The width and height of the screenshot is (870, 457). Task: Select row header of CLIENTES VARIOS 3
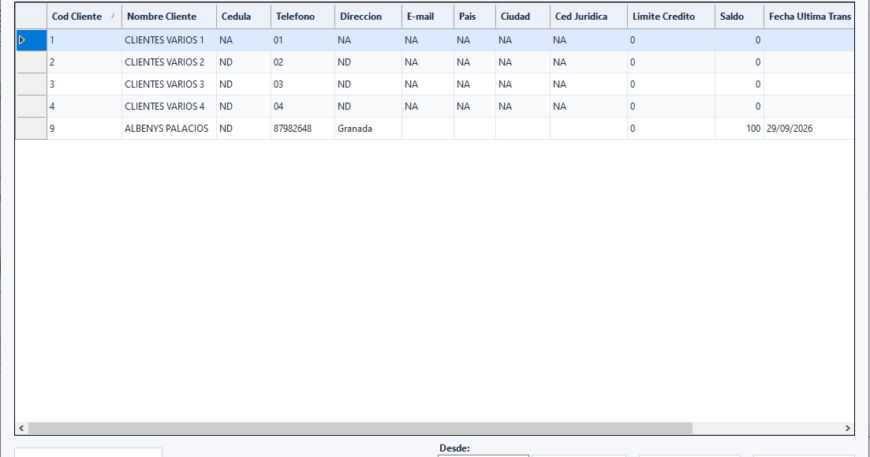(31, 84)
